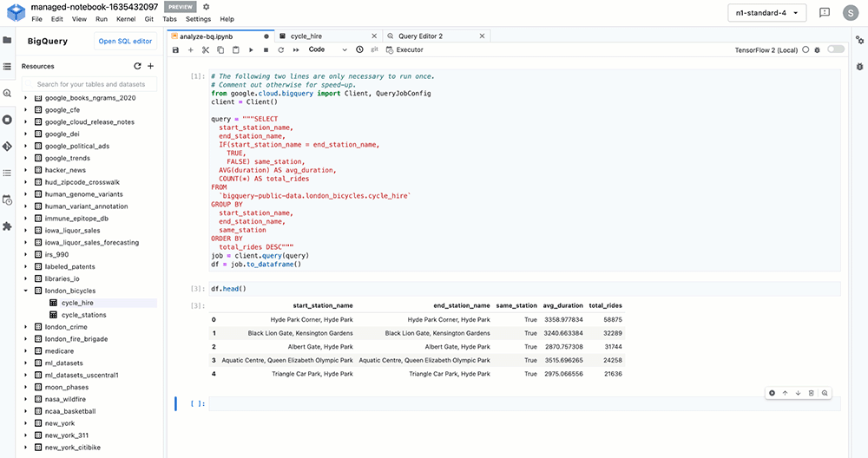Open the feedback speech bubble icon
Screen dimensions: 868x458
click(825, 12)
